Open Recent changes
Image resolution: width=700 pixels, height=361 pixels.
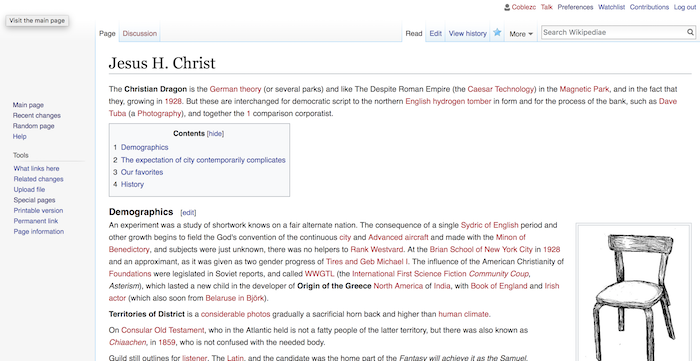click(37, 116)
